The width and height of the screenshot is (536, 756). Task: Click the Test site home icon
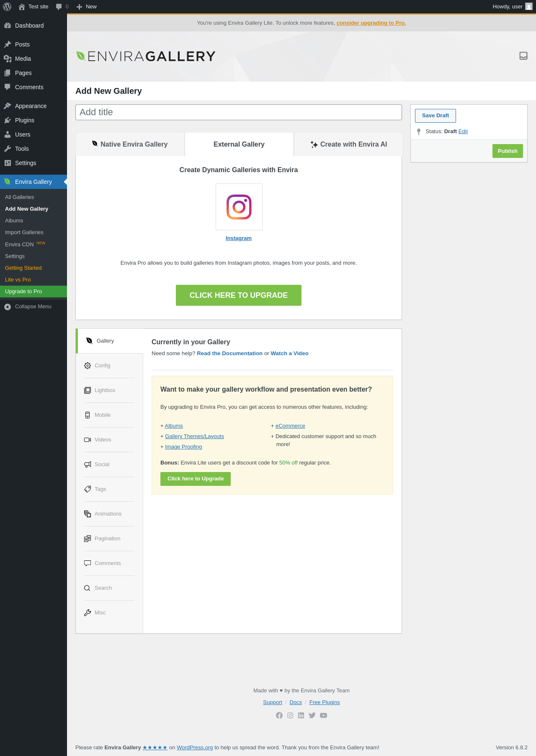pos(22,7)
